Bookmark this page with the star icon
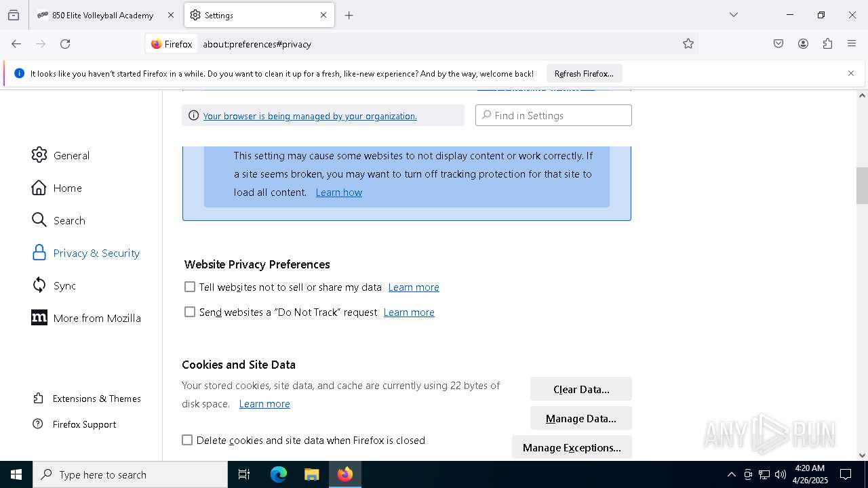The height and width of the screenshot is (488, 868). (x=688, y=44)
